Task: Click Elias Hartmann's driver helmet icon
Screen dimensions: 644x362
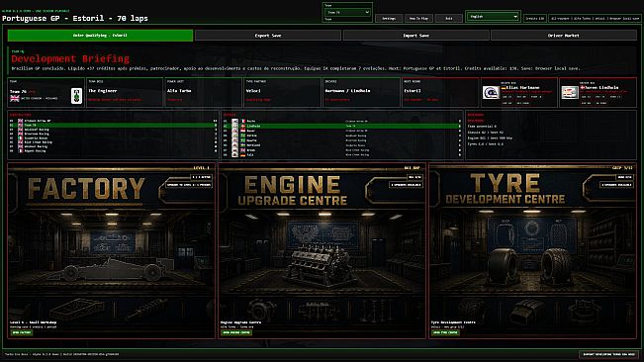Action: [x=491, y=92]
